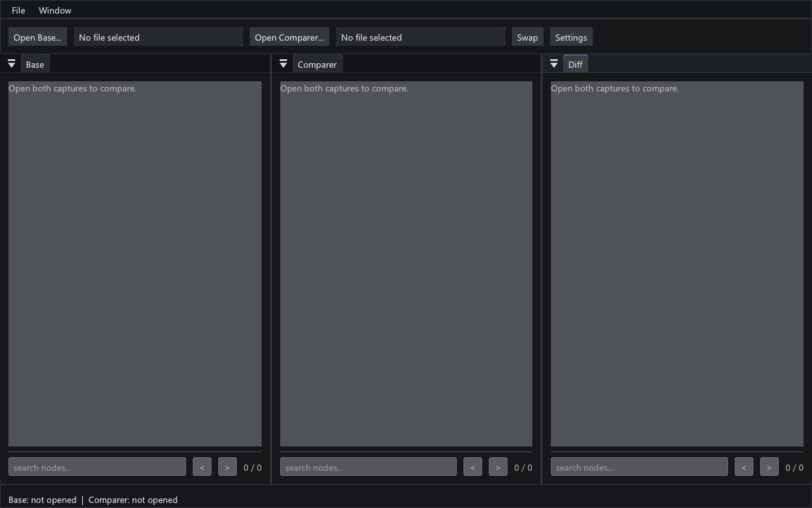Click the 'Comparer: not opened' status text

(x=133, y=500)
